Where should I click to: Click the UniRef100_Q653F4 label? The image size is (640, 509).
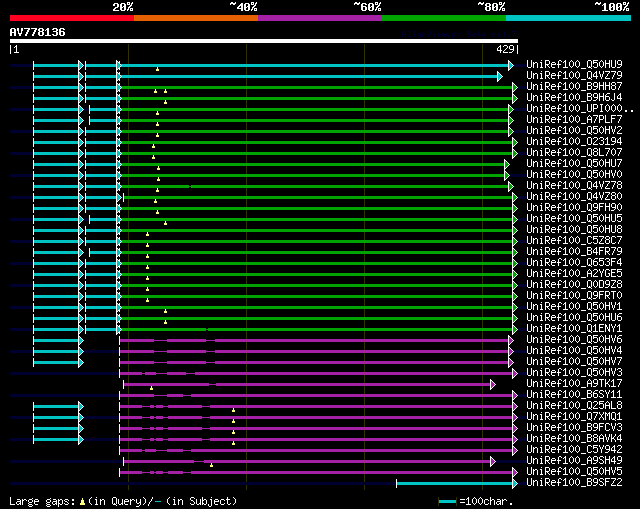click(574, 262)
